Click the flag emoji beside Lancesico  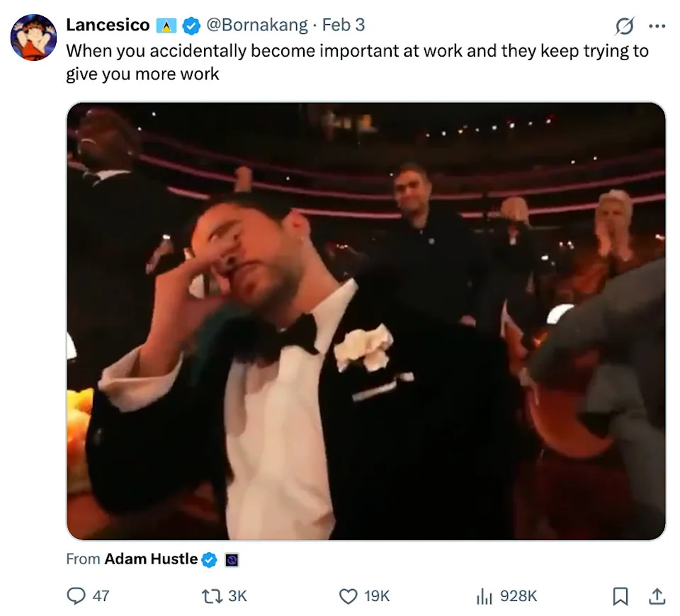167,25
